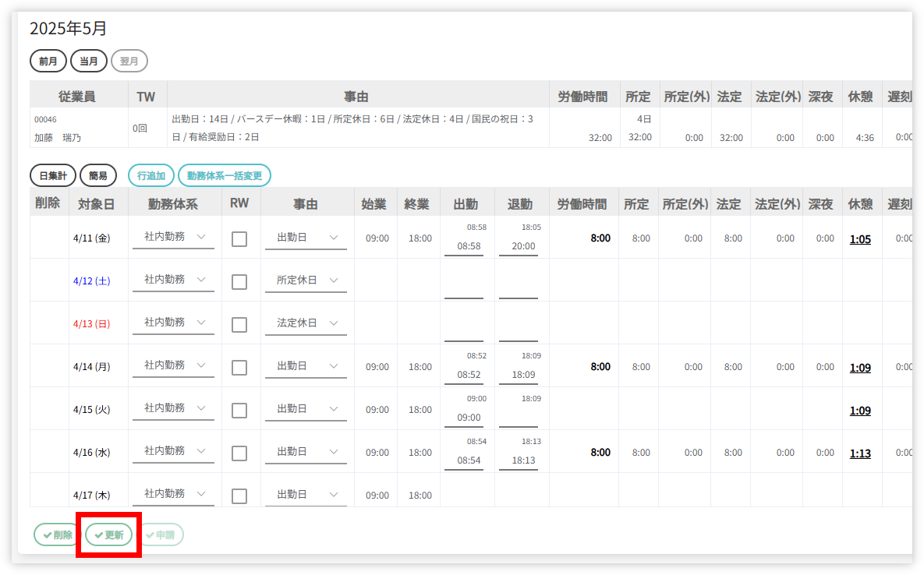Open 勤務体系一括変更 bulk change
Image resolution: width=924 pixels, height=575 pixels.
225,175
